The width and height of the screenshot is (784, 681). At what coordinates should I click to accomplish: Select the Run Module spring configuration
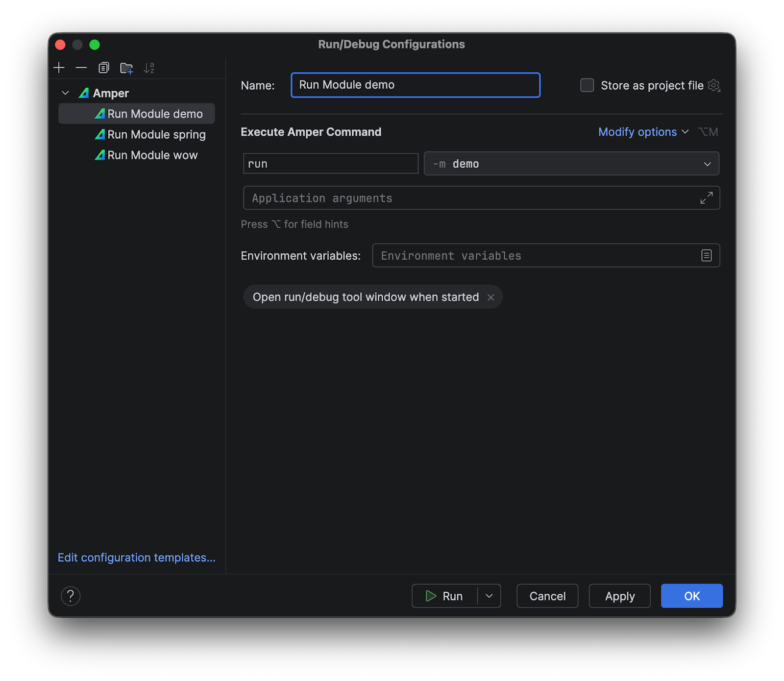(x=156, y=134)
